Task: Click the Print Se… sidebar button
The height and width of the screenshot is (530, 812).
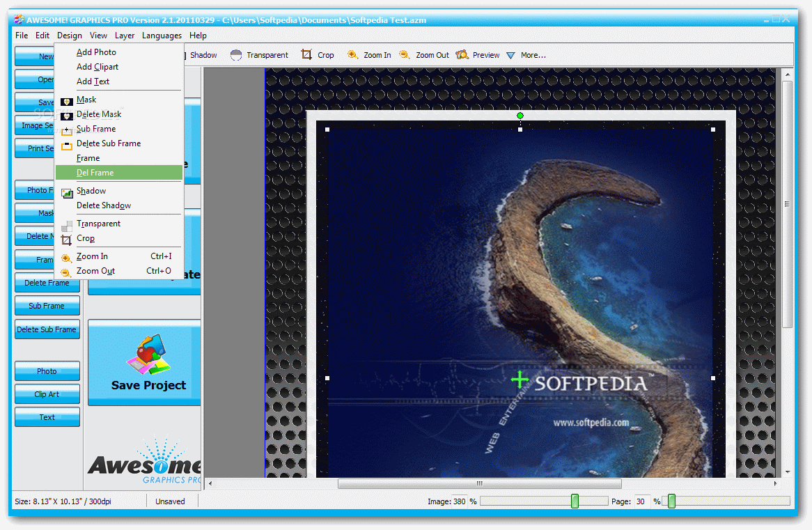Action: [x=34, y=148]
